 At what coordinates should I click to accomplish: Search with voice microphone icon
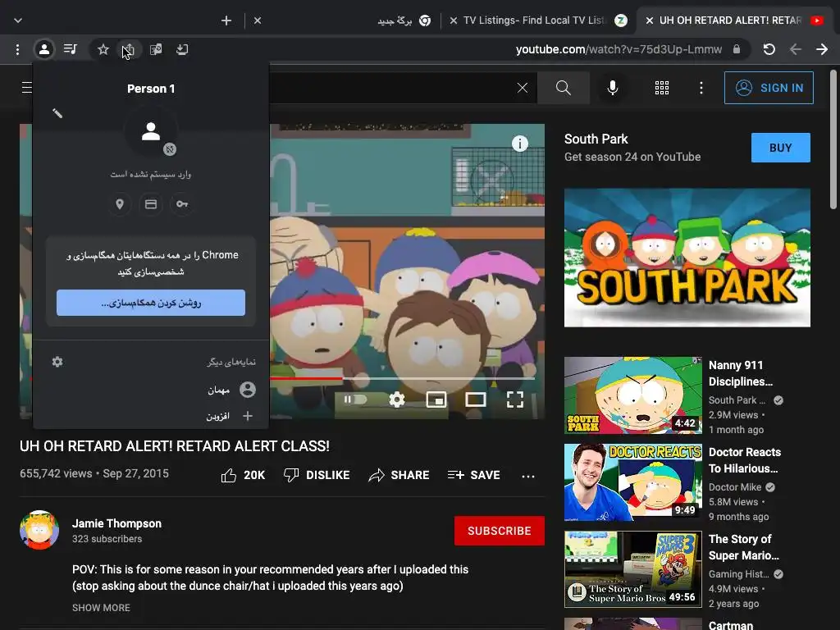(612, 88)
